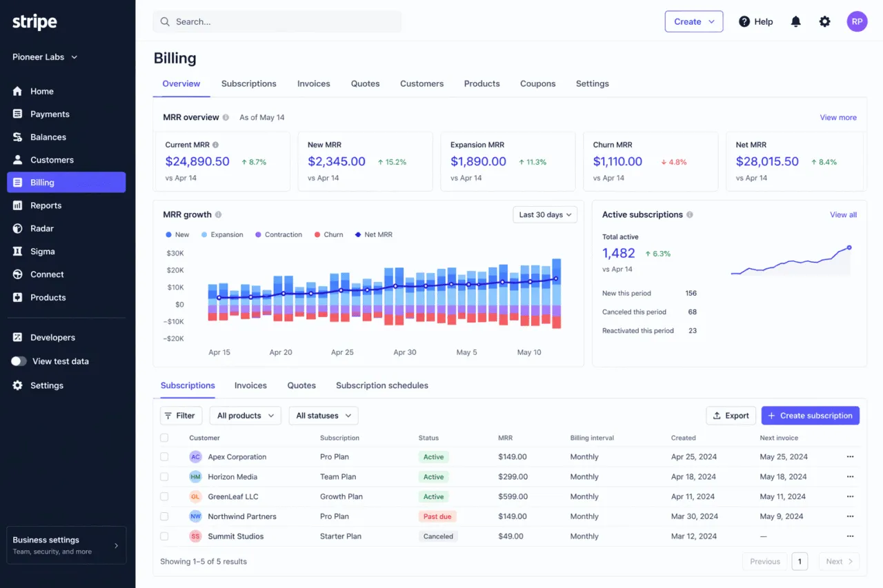Check the GreenLeaf LLC row checkbox

pyautogui.click(x=164, y=496)
